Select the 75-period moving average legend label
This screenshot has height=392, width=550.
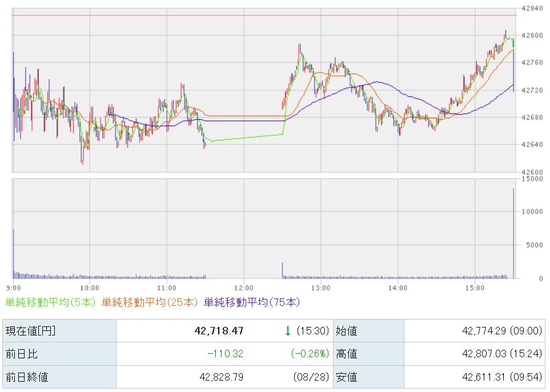click(x=252, y=302)
